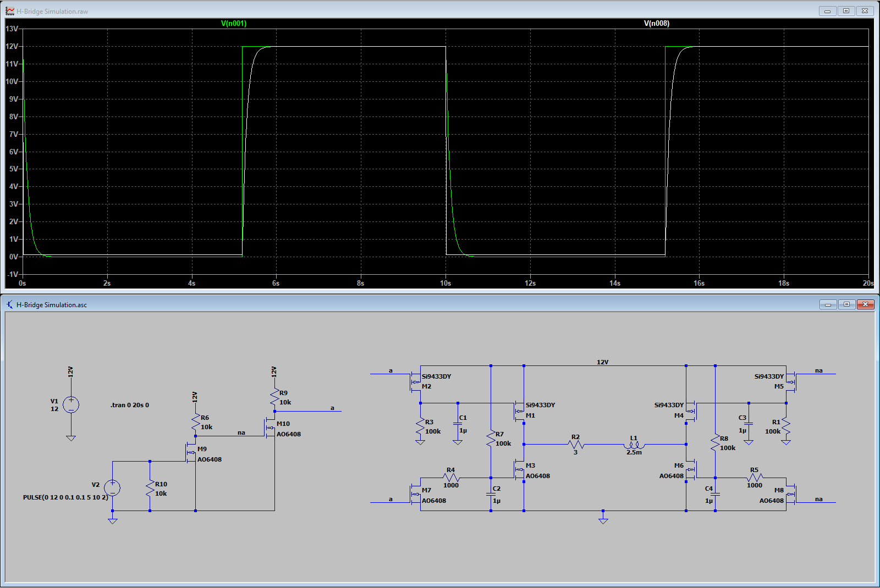Click the PULSE(0 12 0 0.1 0.1 5 10 2) text
Viewport: 880px width, 588px height.
[65, 497]
